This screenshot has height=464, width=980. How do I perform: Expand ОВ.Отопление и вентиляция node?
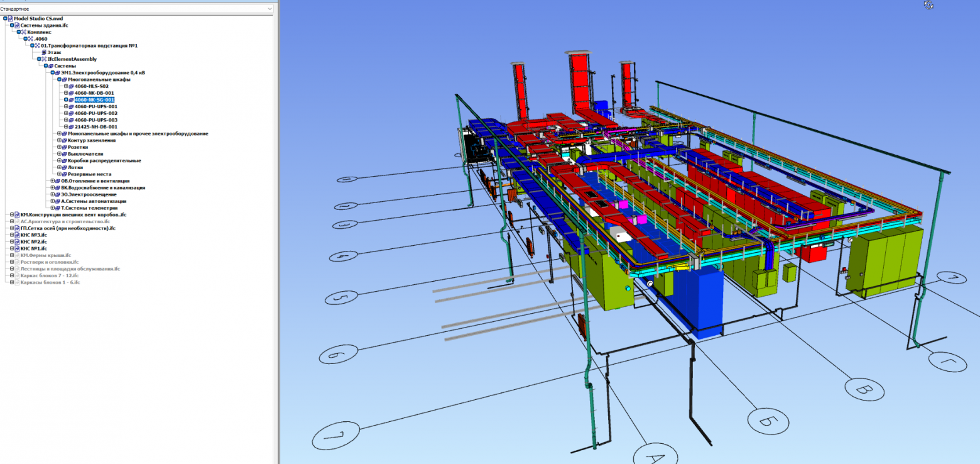[52, 181]
